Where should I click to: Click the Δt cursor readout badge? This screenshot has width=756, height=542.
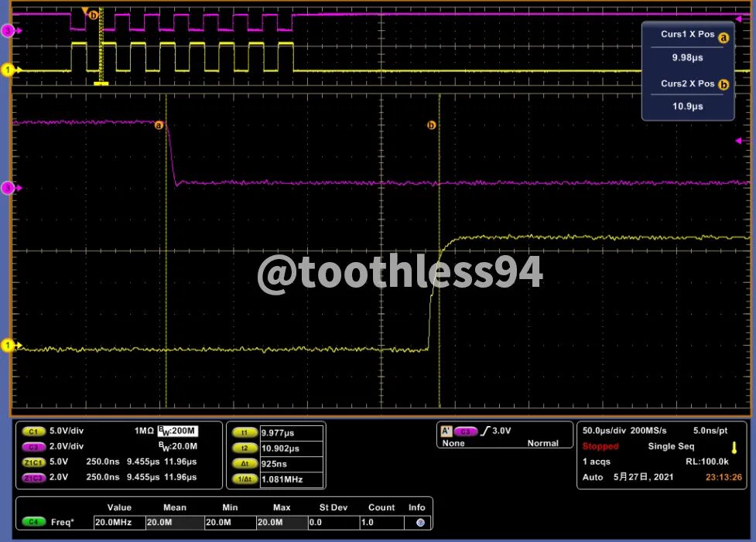point(245,463)
